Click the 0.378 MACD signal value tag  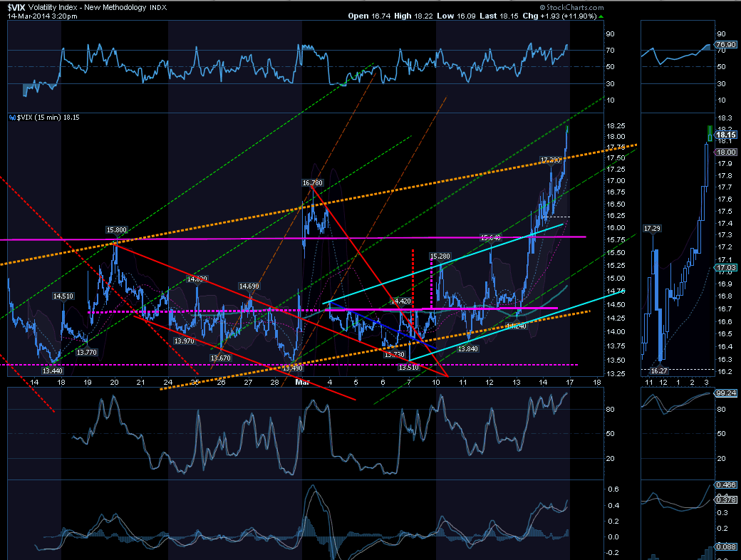point(726,499)
